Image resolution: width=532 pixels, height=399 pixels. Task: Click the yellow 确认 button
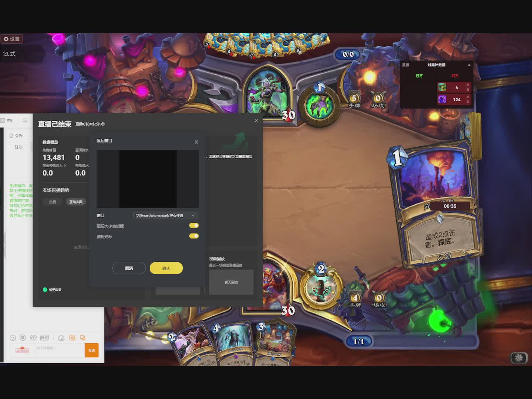point(166,268)
